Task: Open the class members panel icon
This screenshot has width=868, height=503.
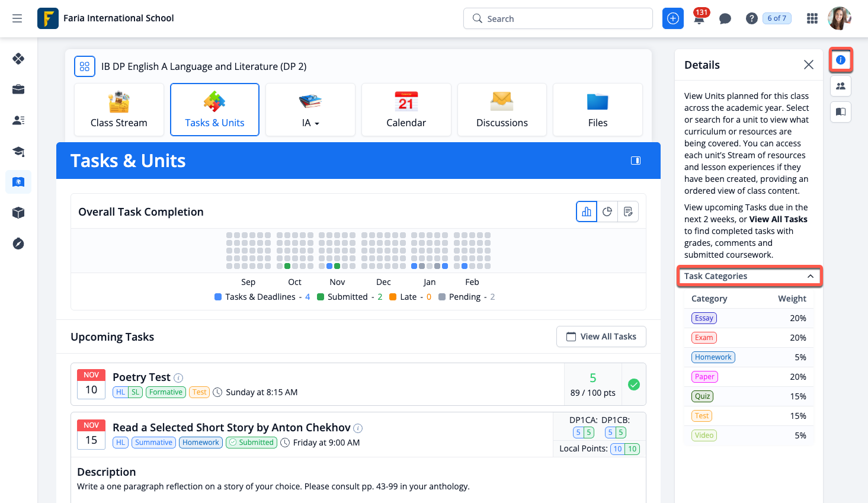Action: (840, 86)
